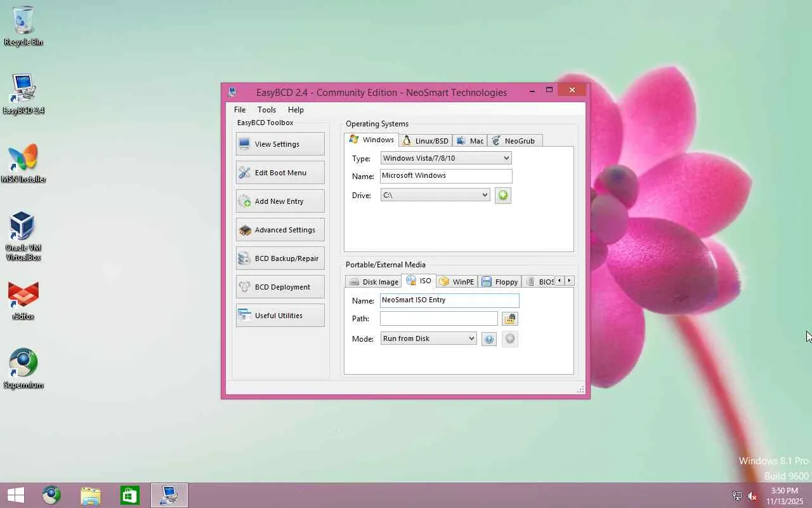The image size is (812, 508).
Task: Click the grey add icon beside Mode
Action: coord(510,339)
